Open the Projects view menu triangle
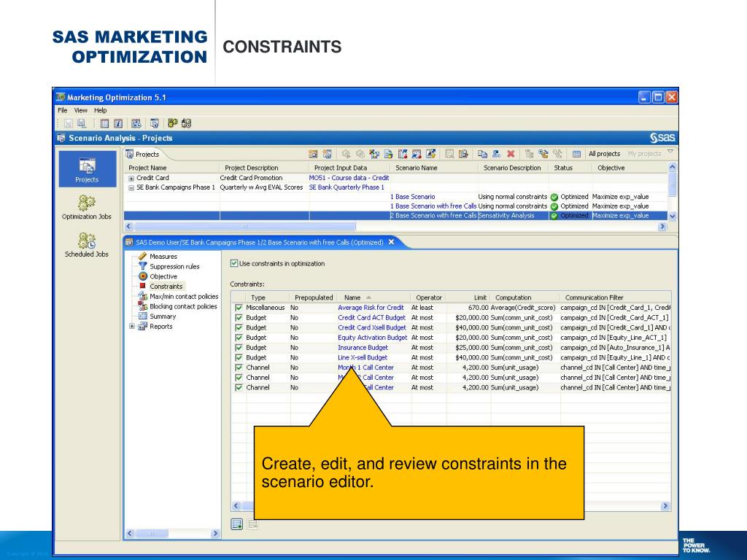This screenshot has width=747, height=560. [670, 152]
